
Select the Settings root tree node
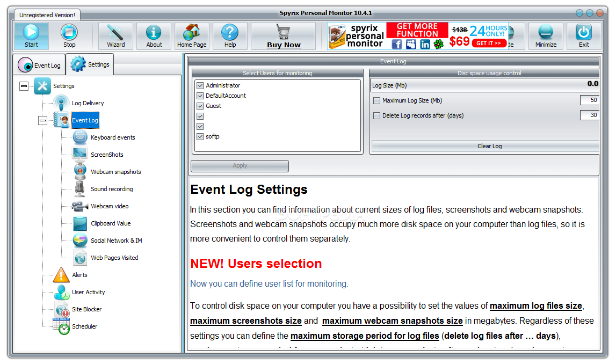63,86
